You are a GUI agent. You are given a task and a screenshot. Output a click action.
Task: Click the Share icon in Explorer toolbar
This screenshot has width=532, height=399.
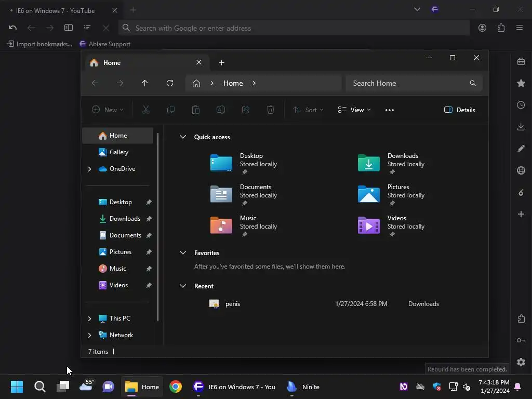(x=246, y=110)
